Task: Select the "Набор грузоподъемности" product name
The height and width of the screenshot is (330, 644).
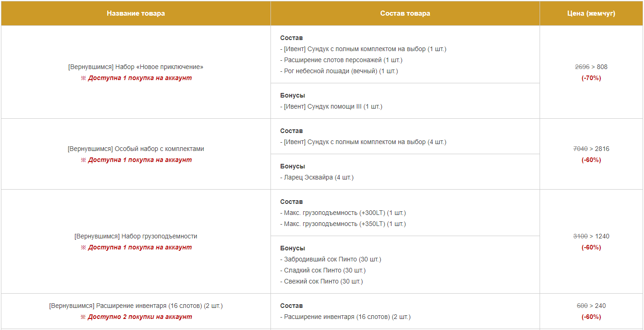Action: [136, 236]
